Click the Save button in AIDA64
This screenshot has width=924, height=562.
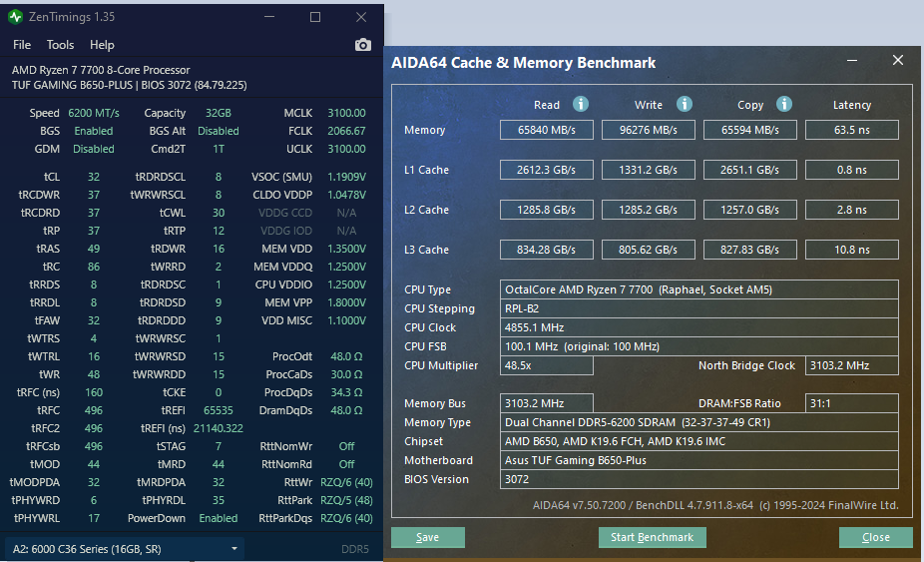click(428, 537)
